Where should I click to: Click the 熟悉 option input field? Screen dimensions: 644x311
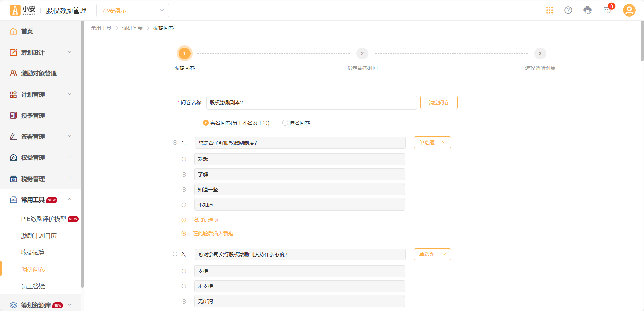click(299, 159)
